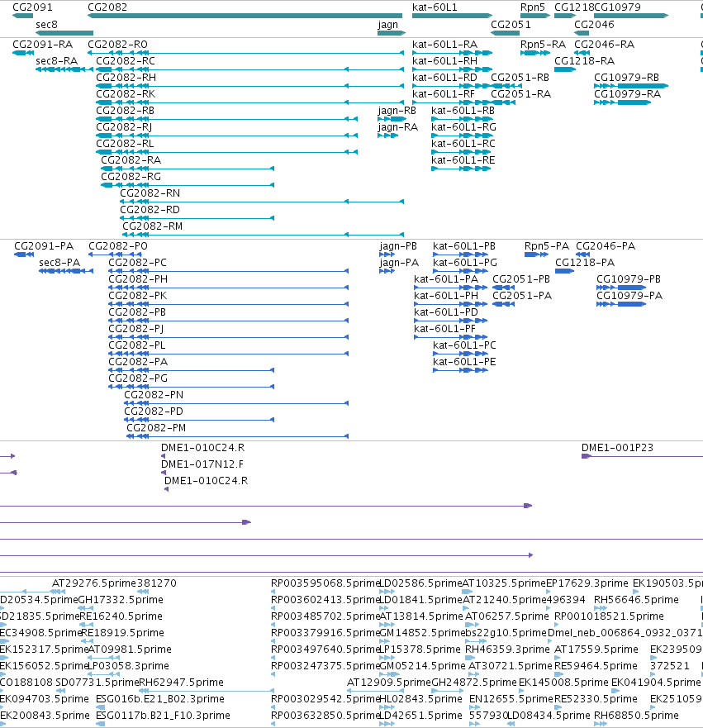703x728 pixels.
Task: Select transcript CG2082-RL
Action: point(125,144)
